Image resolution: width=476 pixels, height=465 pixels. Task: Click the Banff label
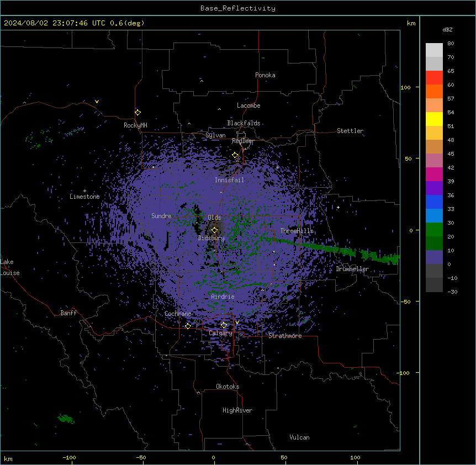tap(68, 313)
